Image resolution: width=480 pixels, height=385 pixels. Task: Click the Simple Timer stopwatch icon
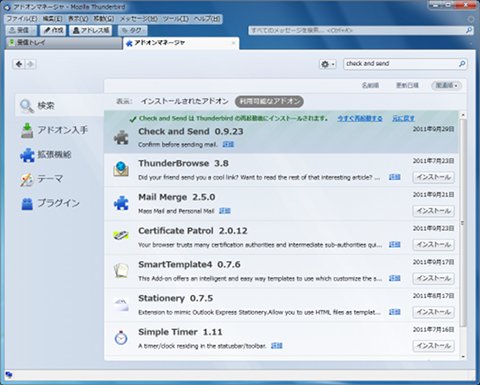tap(121, 337)
